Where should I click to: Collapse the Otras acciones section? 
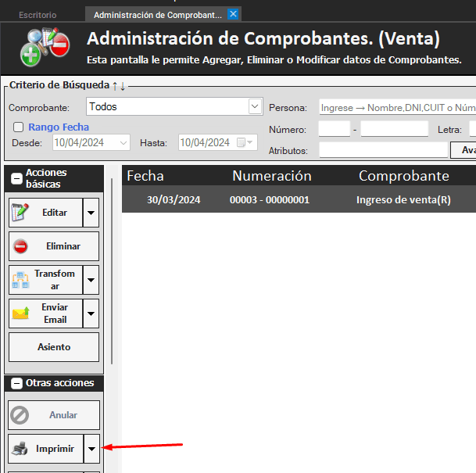16,383
